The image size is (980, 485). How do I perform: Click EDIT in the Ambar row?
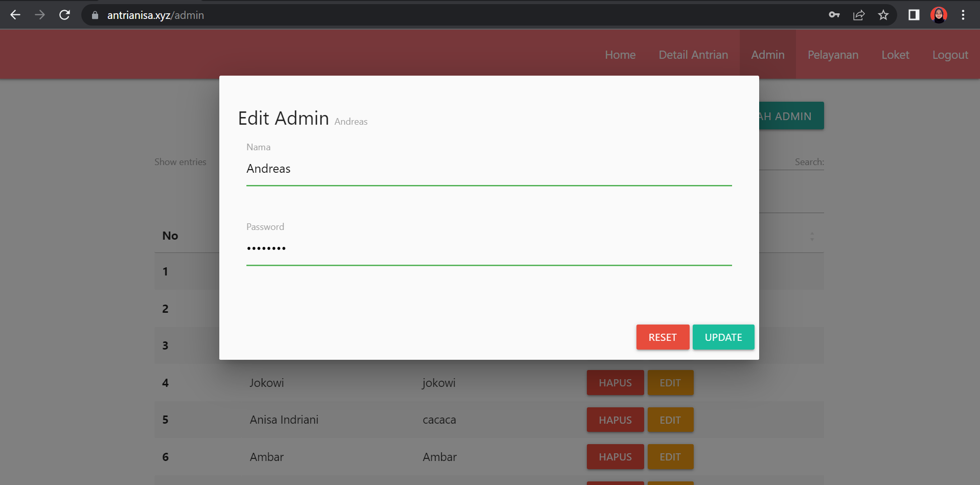670,457
